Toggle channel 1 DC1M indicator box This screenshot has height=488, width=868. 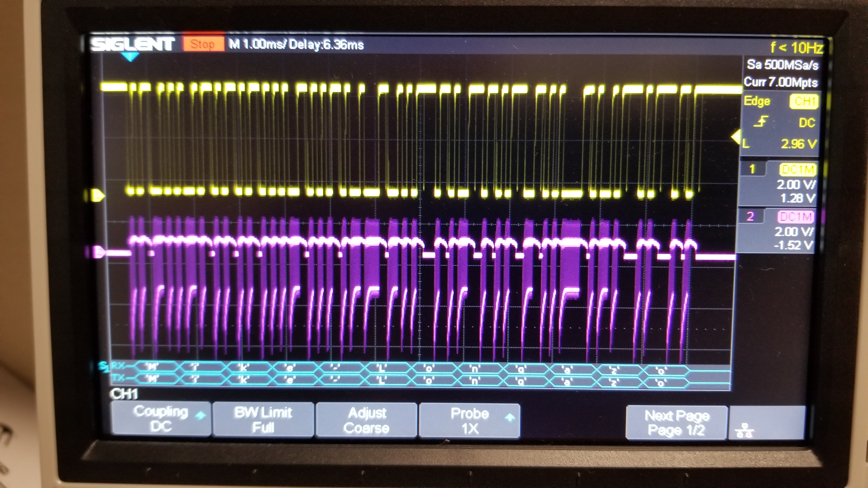[x=798, y=169]
